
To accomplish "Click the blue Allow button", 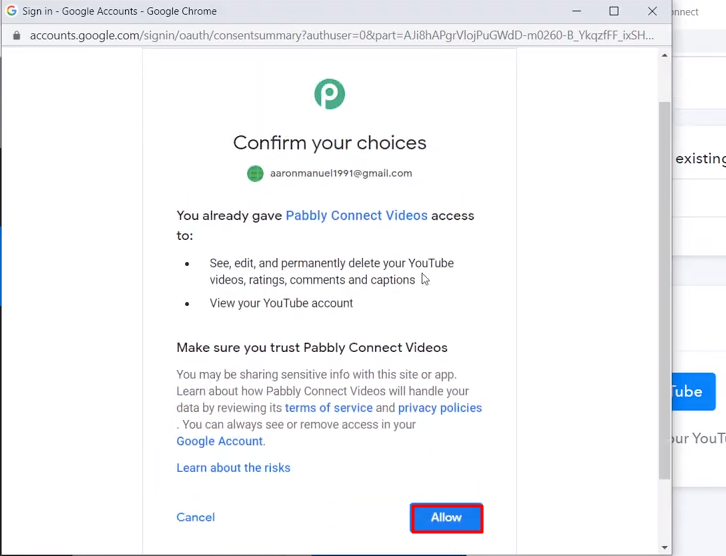I will pyautogui.click(x=446, y=518).
